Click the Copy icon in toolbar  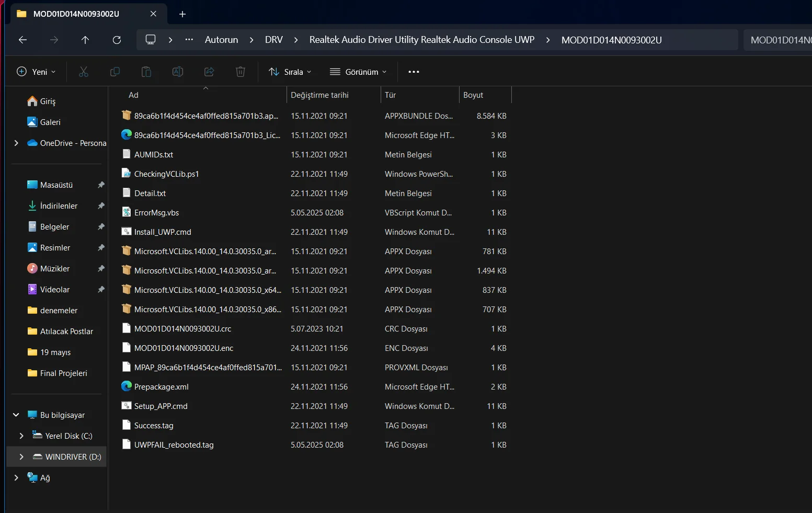115,72
